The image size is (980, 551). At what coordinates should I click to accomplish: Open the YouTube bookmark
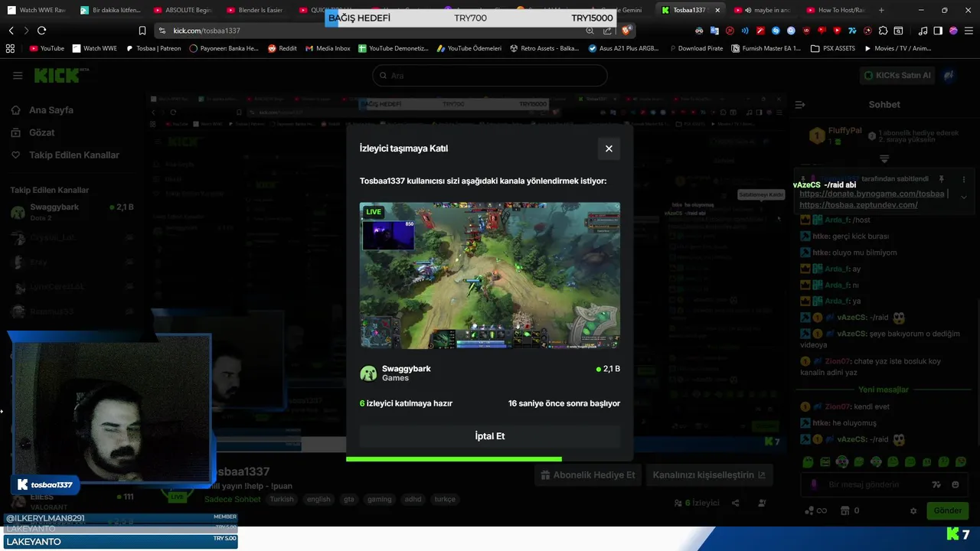[47, 48]
